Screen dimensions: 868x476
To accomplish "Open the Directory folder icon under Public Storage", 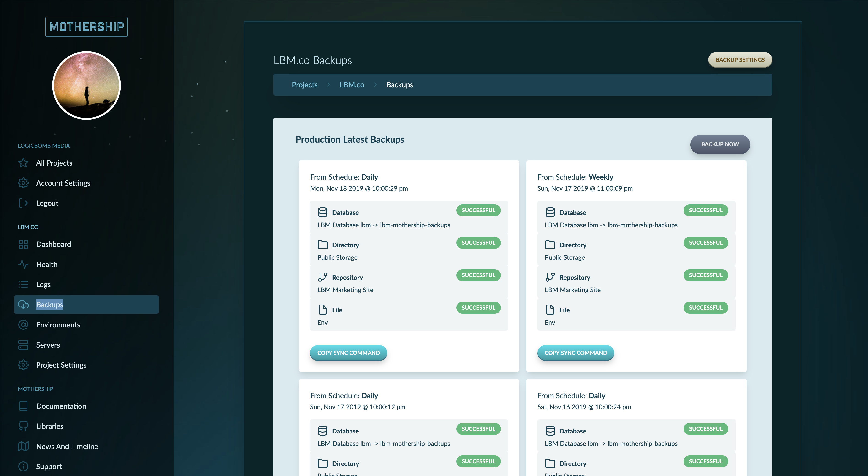I will click(323, 244).
